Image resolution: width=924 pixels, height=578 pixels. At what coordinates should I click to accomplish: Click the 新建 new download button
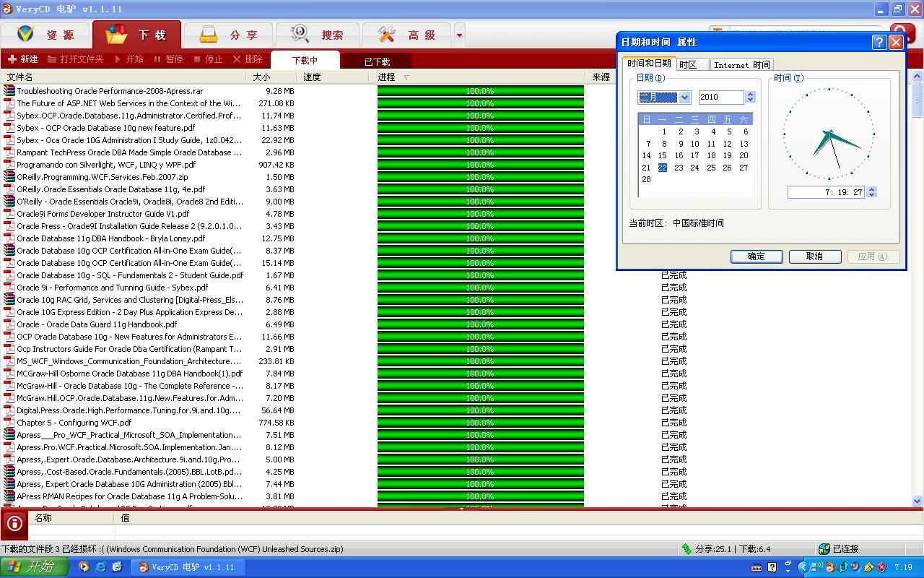click(22, 59)
